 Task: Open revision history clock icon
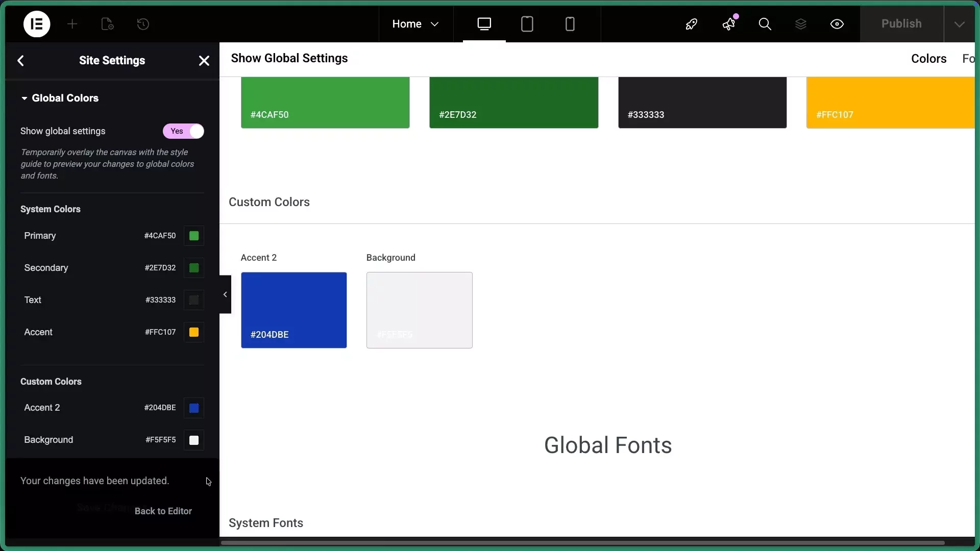point(143,24)
